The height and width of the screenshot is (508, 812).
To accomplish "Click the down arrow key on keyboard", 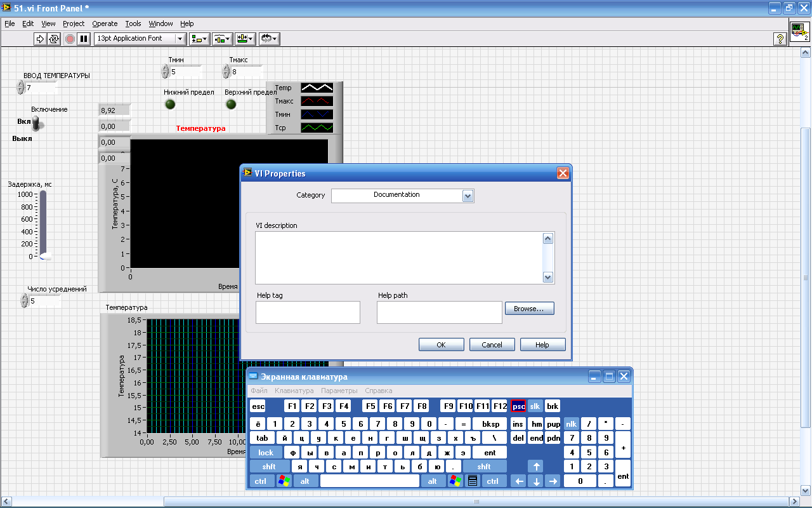I will pos(536,481).
